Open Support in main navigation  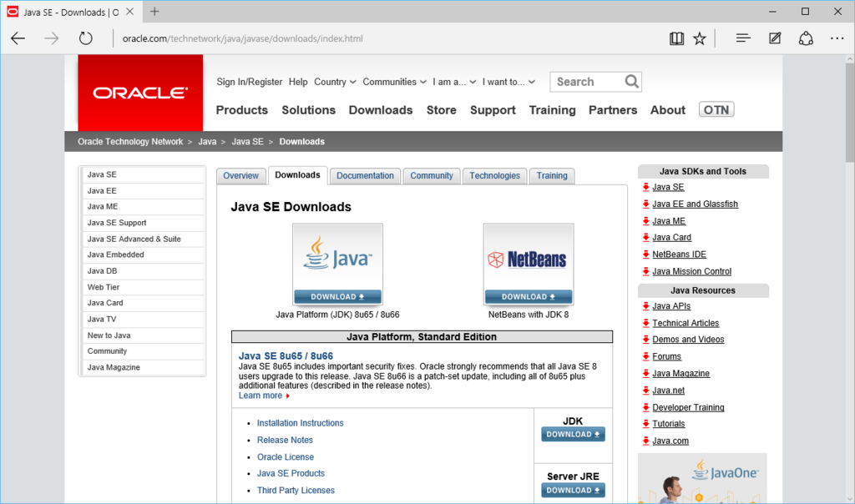coord(493,110)
